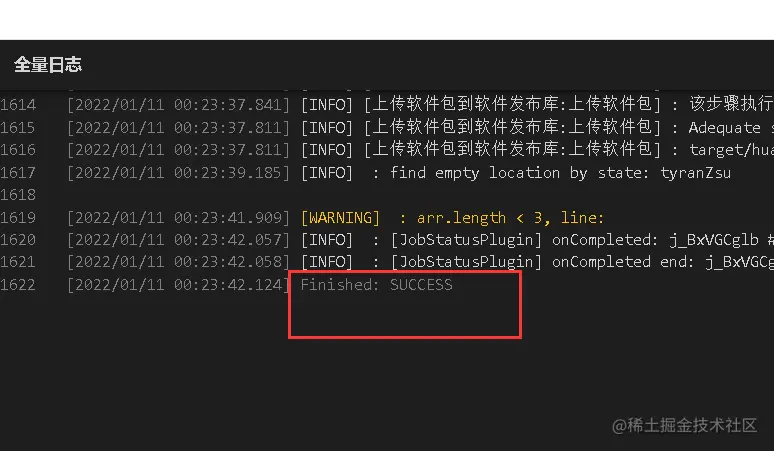Click line number 1617 in gutter
This screenshot has height=451, width=774.
pyautogui.click(x=18, y=173)
